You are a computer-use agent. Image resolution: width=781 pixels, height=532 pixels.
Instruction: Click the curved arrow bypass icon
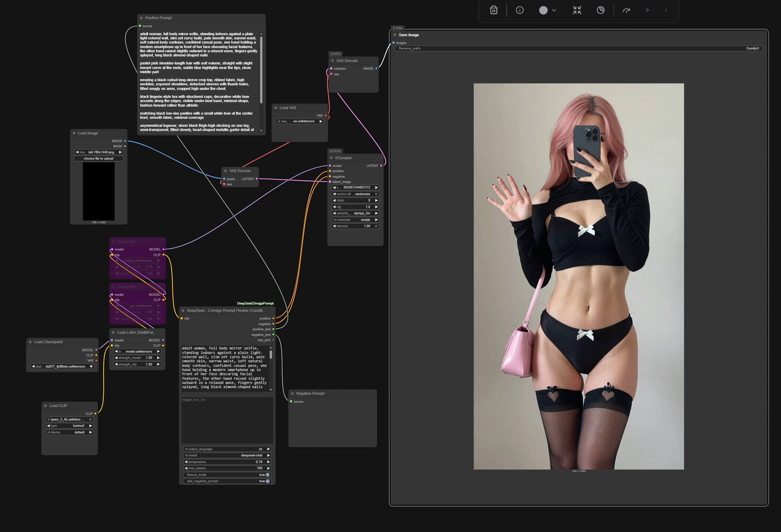pos(626,10)
